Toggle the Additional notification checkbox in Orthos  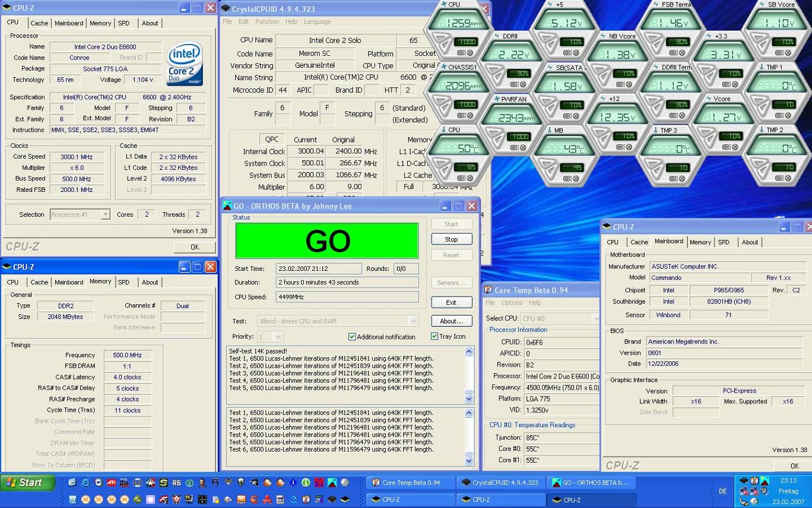[x=352, y=337]
